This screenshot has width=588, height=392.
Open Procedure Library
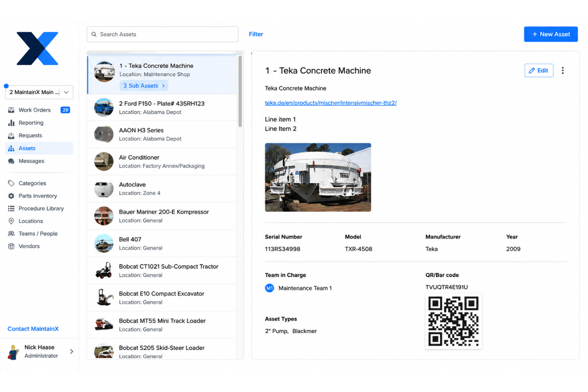(41, 209)
